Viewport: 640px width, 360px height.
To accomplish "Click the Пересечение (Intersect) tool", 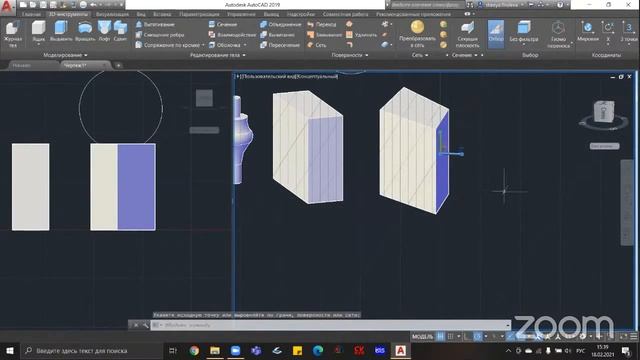I will [280, 45].
